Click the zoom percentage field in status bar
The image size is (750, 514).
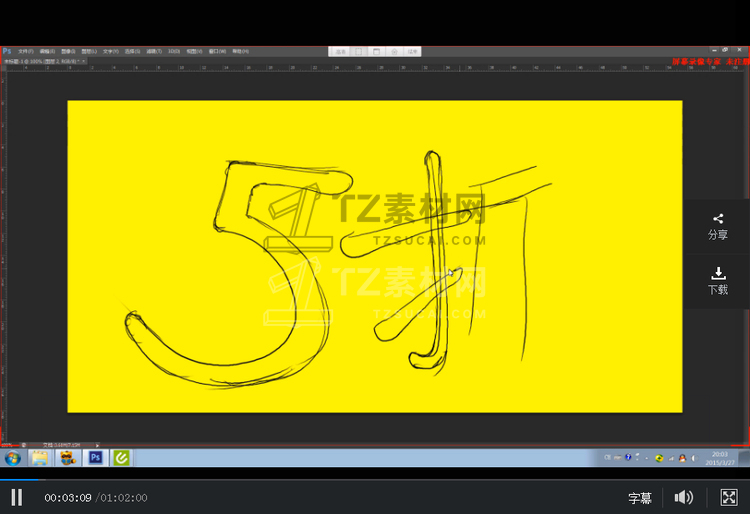(x=7, y=445)
